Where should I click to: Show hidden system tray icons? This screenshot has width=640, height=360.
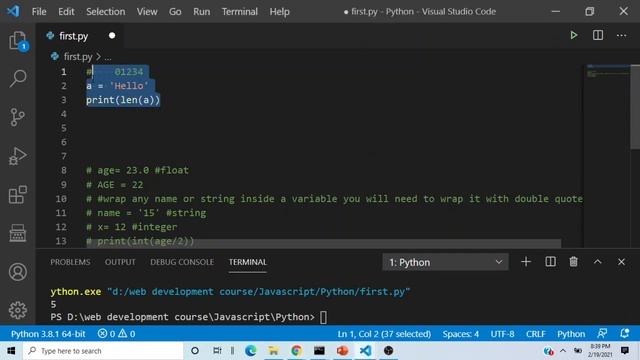563,351
